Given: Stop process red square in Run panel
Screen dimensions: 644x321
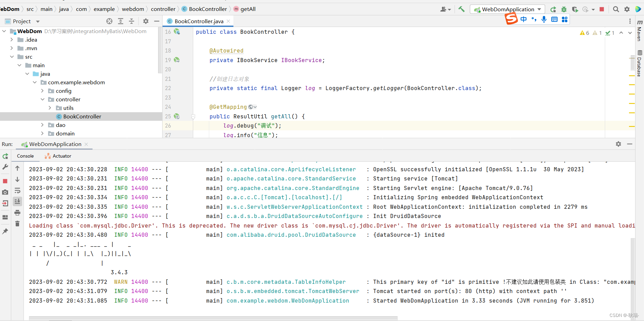Looking at the screenshot, I should tap(5, 181).
